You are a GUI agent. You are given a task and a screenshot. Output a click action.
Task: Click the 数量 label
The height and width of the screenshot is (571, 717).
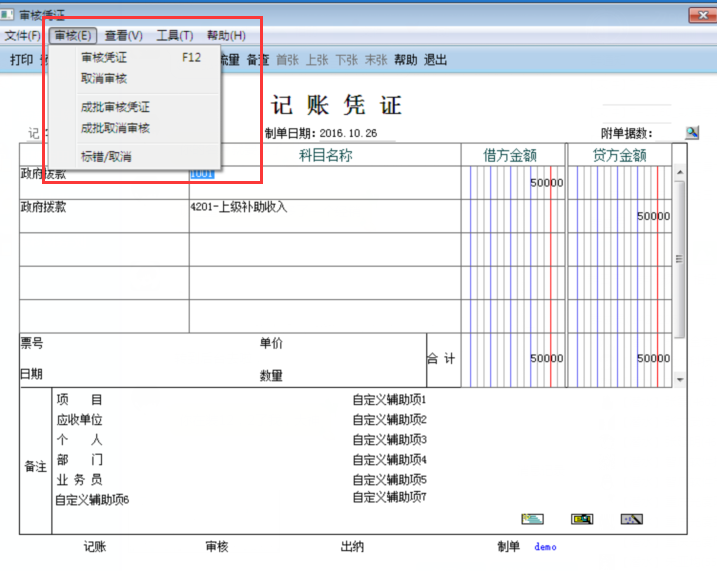tap(271, 376)
